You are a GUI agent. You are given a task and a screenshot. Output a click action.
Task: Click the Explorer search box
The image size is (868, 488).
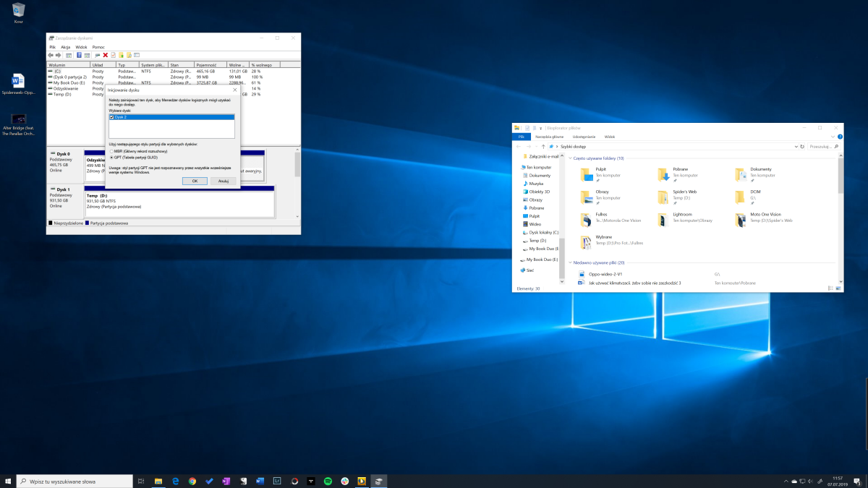coord(824,146)
